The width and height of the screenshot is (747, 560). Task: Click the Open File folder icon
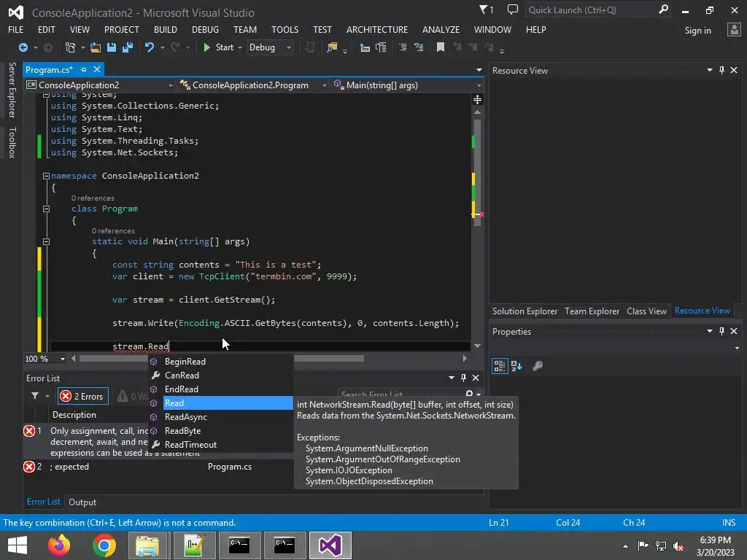[96, 47]
